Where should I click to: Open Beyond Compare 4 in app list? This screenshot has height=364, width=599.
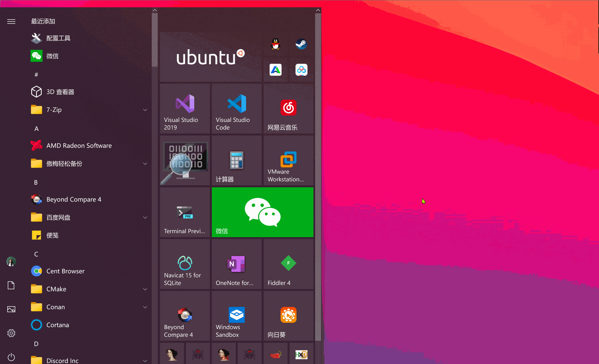pyautogui.click(x=90, y=200)
